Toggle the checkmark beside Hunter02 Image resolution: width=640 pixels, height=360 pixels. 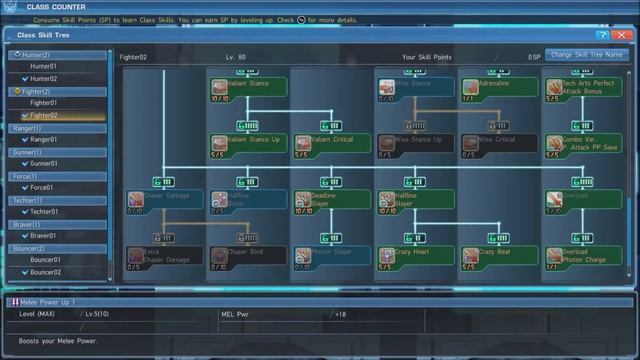click(25, 78)
